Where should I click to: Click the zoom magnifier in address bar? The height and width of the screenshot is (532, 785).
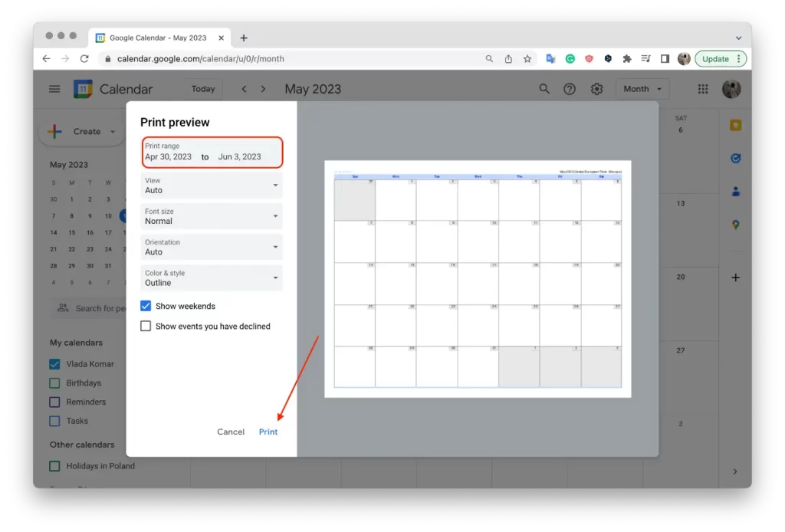[x=489, y=58]
